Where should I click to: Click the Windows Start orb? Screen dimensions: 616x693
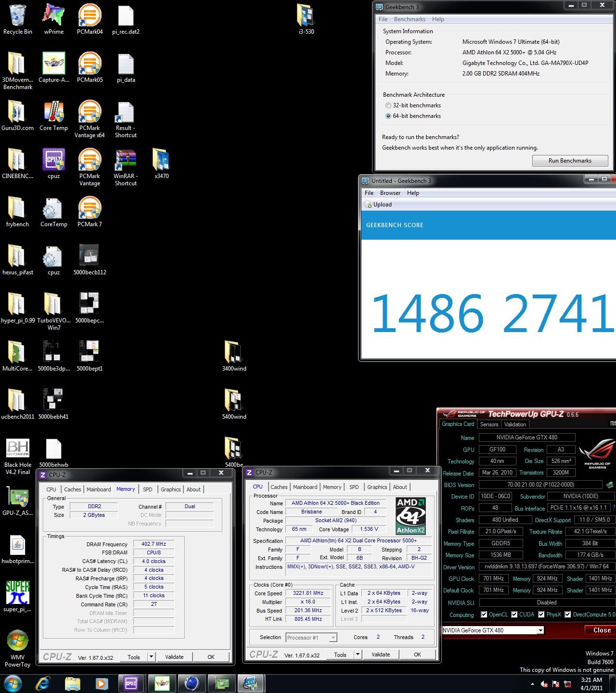click(12, 683)
